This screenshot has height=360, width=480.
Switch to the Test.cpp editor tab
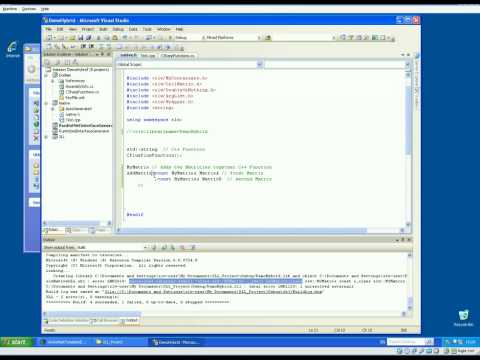pos(148,56)
